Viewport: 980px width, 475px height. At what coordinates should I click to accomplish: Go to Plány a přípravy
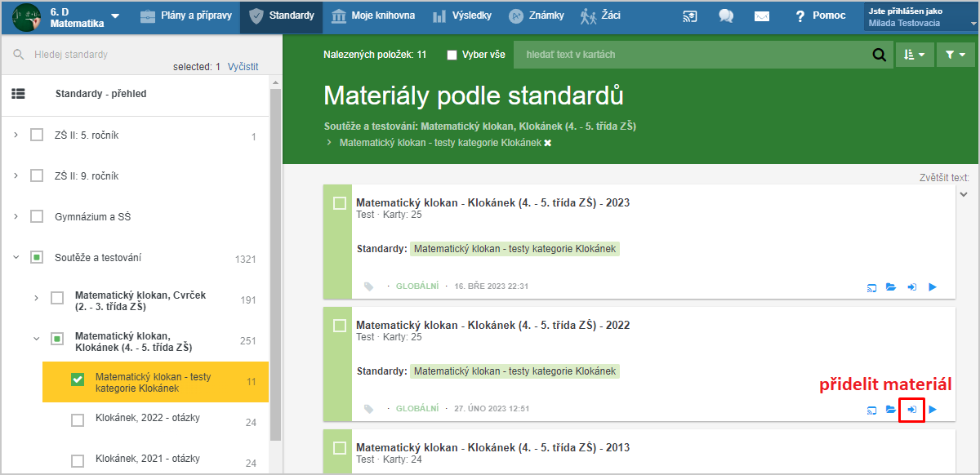pos(185,16)
